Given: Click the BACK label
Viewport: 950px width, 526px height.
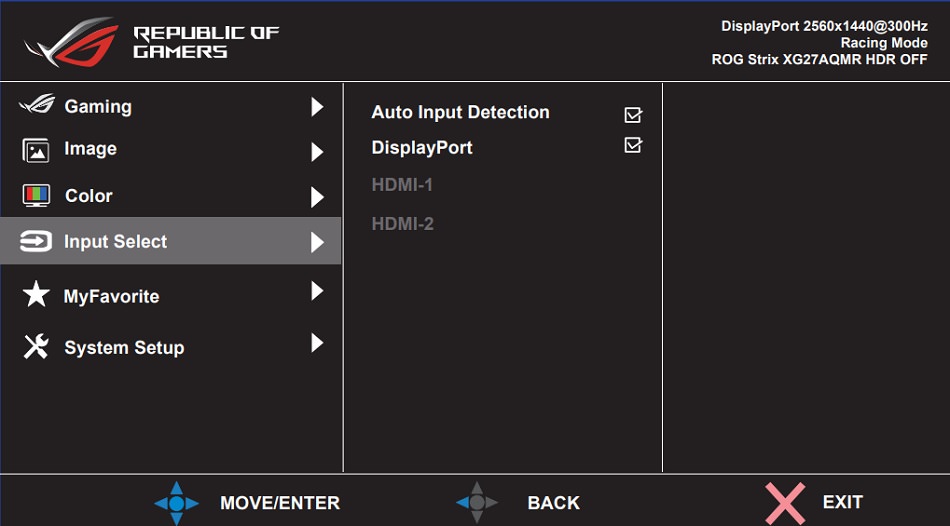Looking at the screenshot, I should pos(553,503).
